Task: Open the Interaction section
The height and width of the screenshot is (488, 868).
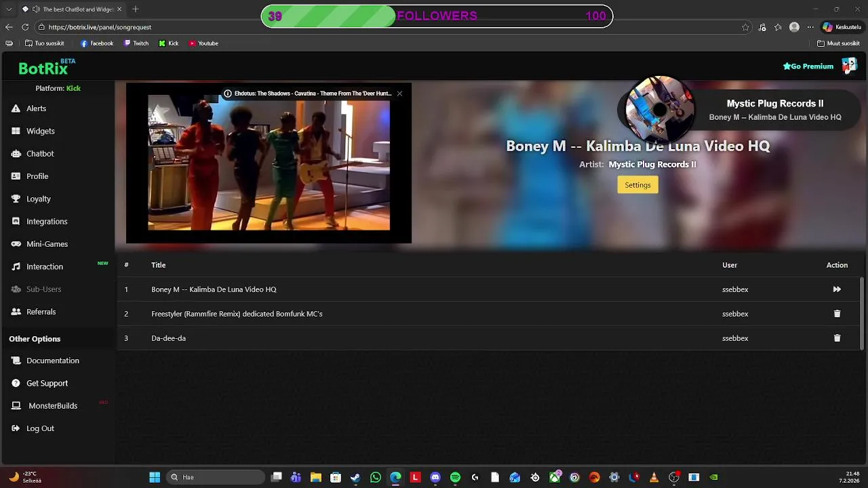Action: coord(37,266)
